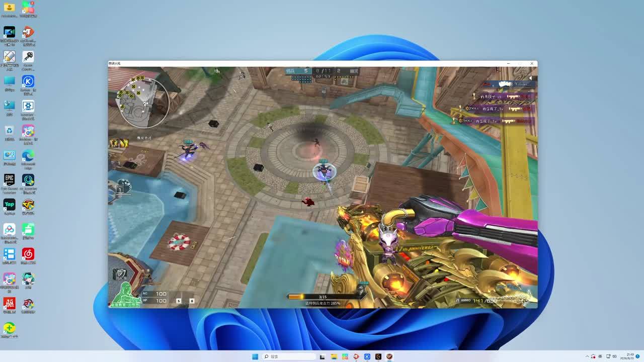Launch the gold CF game desktop shortcut

(x=28, y=205)
